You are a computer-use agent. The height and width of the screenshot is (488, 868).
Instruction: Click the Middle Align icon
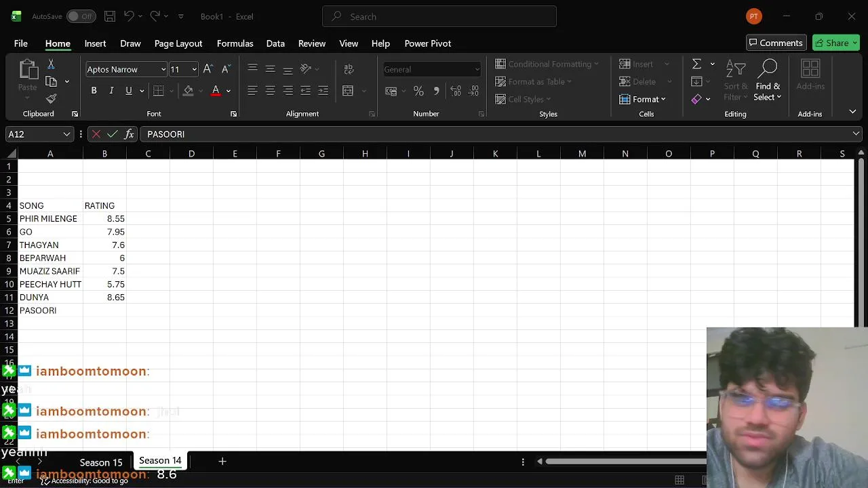270,68
